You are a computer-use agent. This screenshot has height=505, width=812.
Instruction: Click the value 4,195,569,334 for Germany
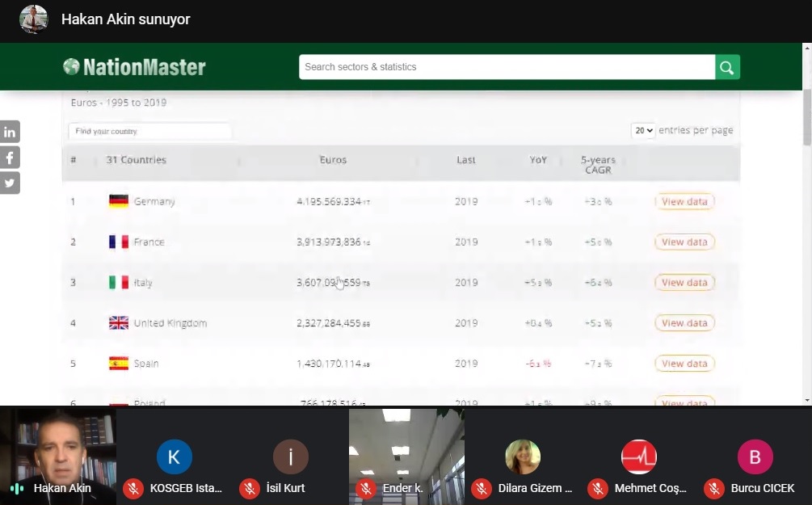[333, 201]
